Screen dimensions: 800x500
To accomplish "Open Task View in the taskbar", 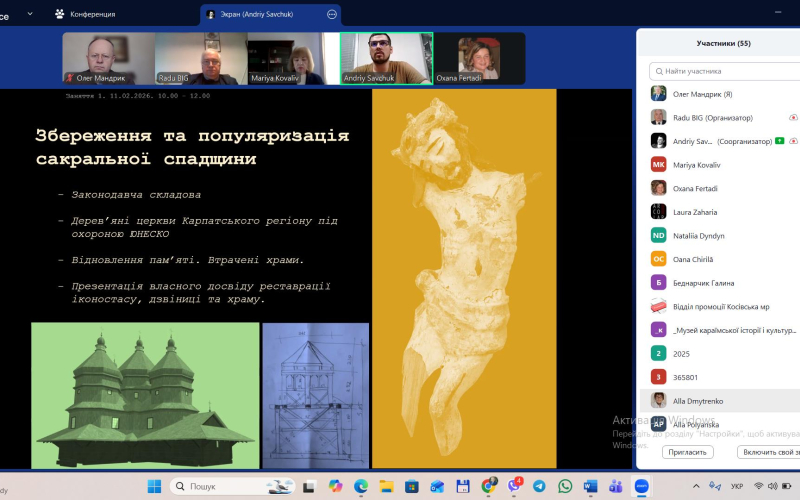I will (309, 487).
